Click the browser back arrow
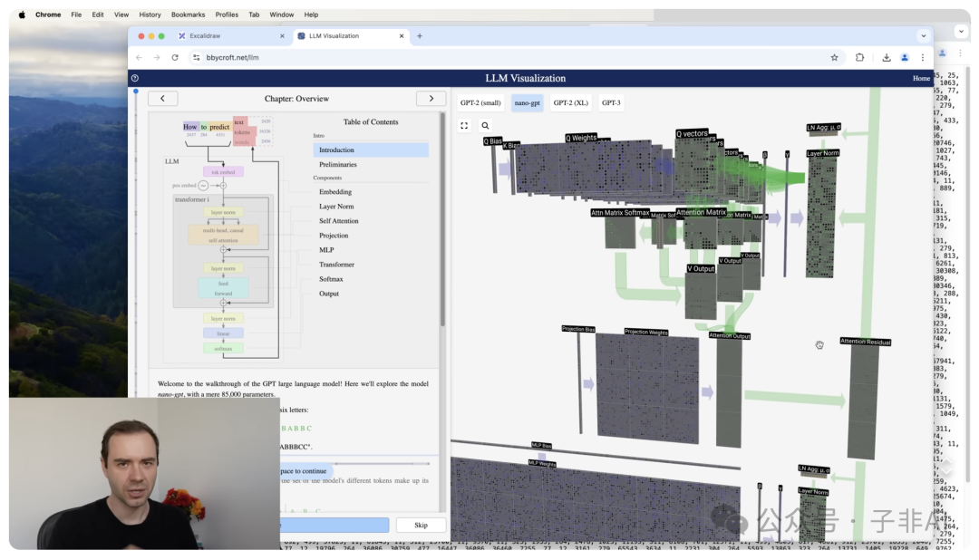 pos(140,57)
